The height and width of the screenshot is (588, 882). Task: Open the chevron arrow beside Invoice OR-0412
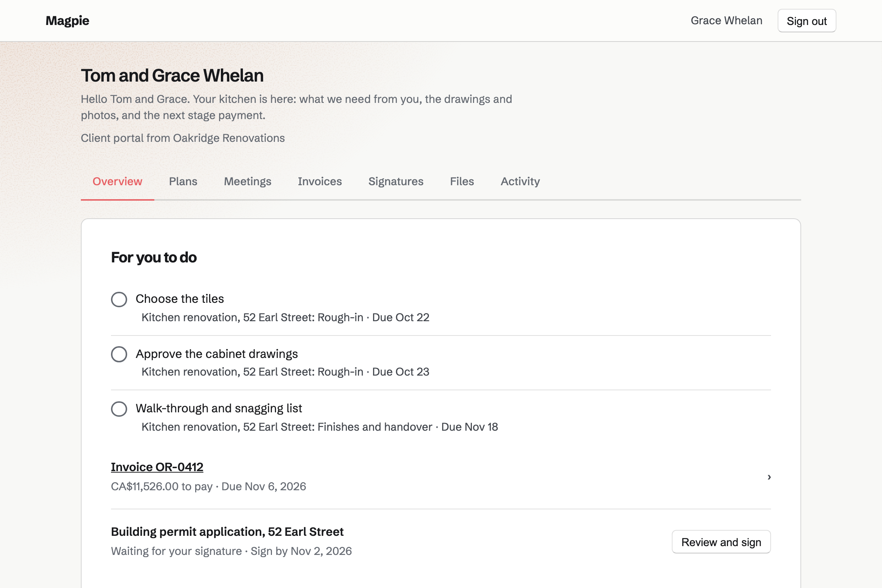pos(769,477)
